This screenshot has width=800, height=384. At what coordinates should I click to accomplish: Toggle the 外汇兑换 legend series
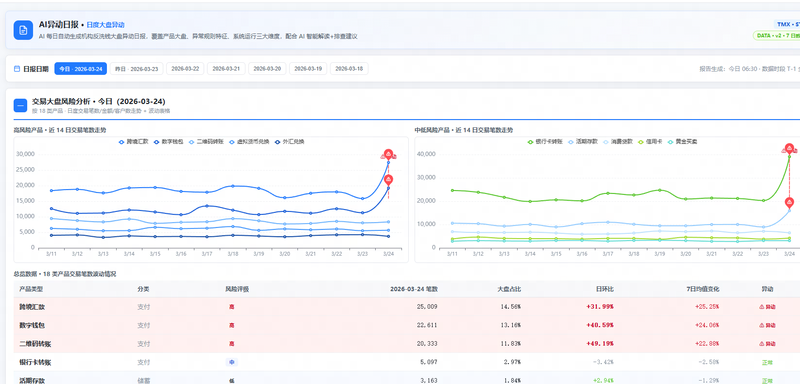[x=290, y=142]
